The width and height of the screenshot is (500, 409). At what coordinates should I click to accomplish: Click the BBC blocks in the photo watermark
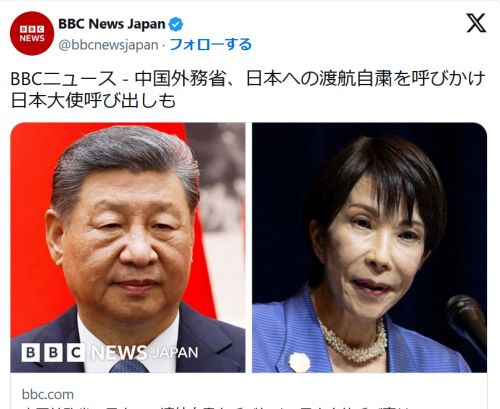53,353
